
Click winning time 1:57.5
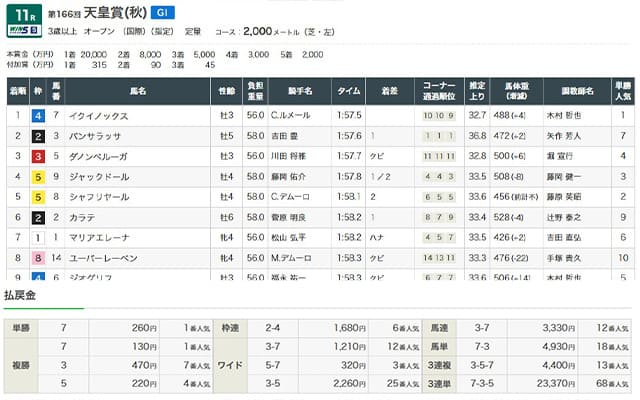(349, 116)
